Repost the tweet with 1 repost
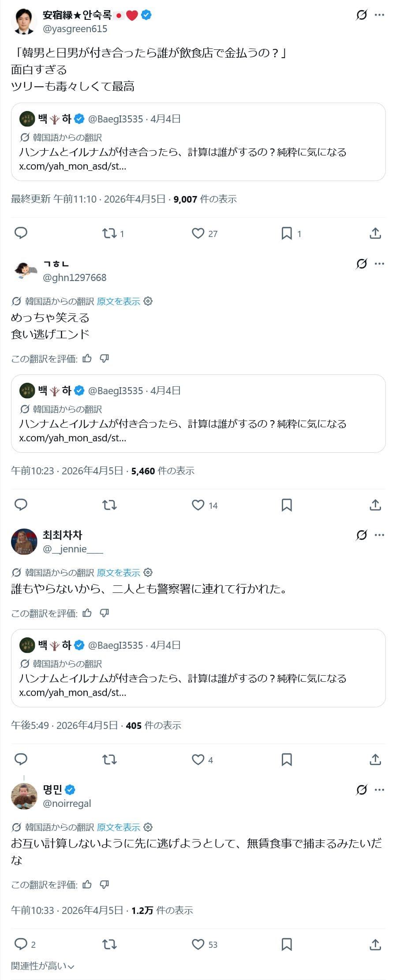This screenshot has height=980, width=396. [x=109, y=233]
